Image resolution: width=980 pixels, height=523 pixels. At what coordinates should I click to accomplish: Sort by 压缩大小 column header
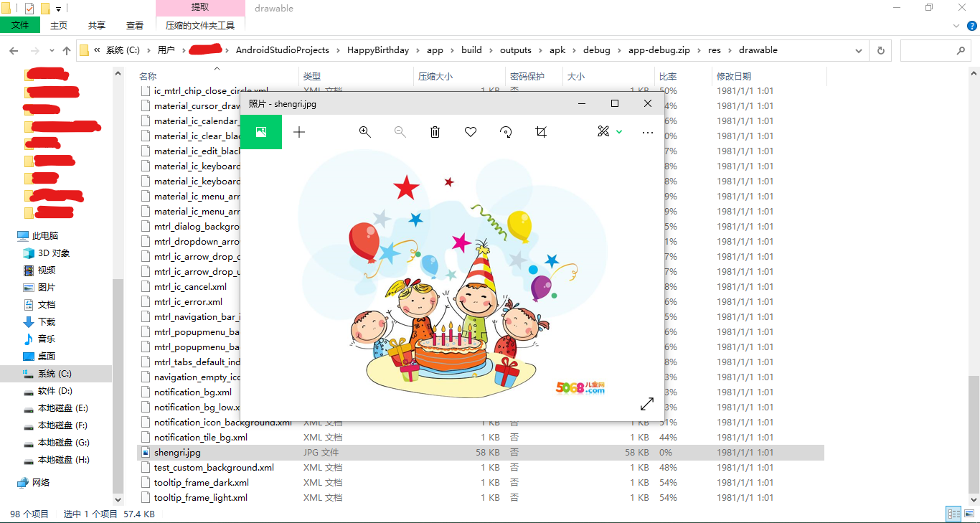[x=435, y=76]
